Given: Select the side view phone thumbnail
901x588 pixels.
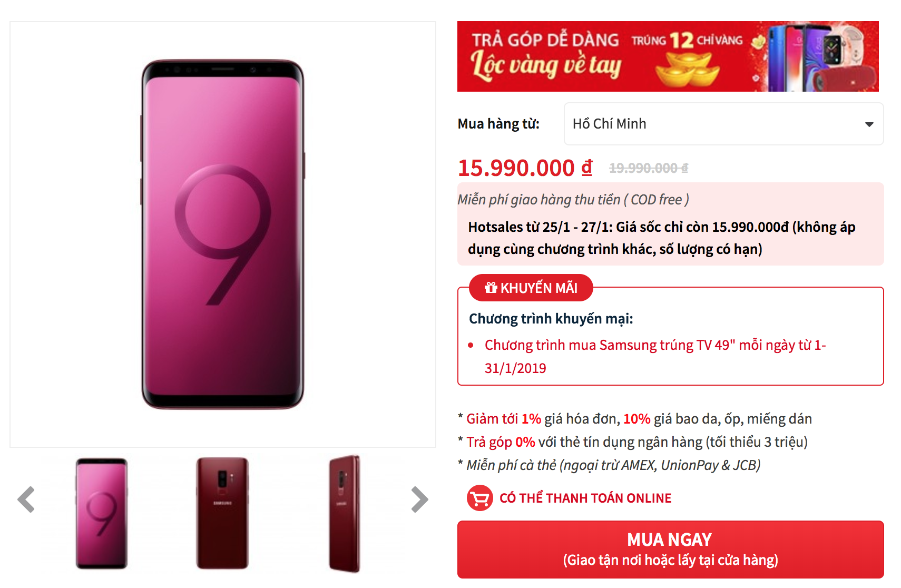Looking at the screenshot, I should click(344, 514).
